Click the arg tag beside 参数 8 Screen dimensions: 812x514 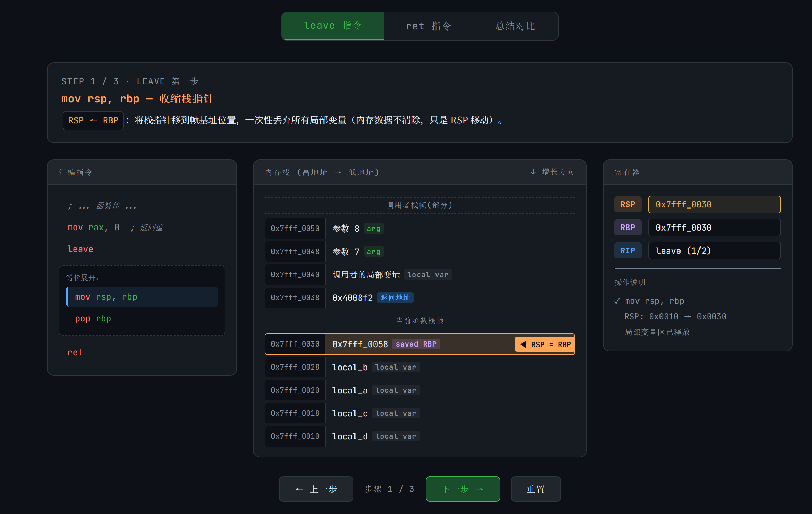coord(373,229)
